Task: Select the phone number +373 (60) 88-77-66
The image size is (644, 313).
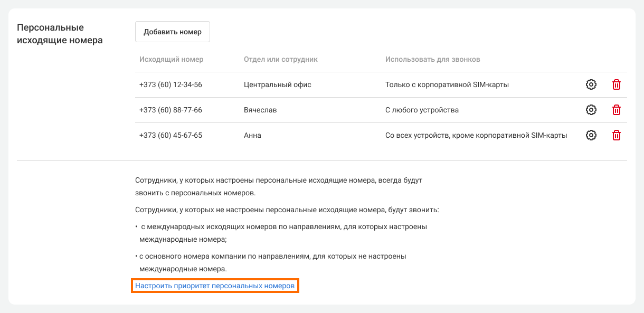Action: [x=171, y=110]
